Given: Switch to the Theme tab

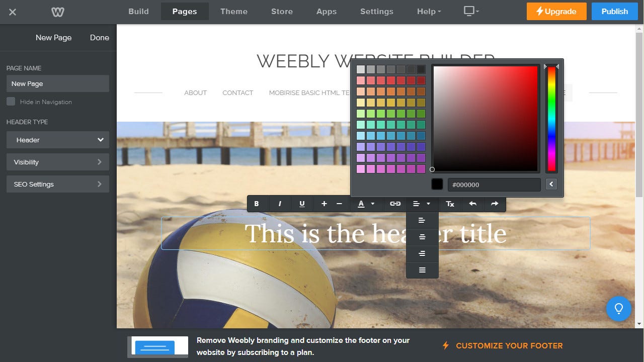Looking at the screenshot, I should (x=234, y=11).
